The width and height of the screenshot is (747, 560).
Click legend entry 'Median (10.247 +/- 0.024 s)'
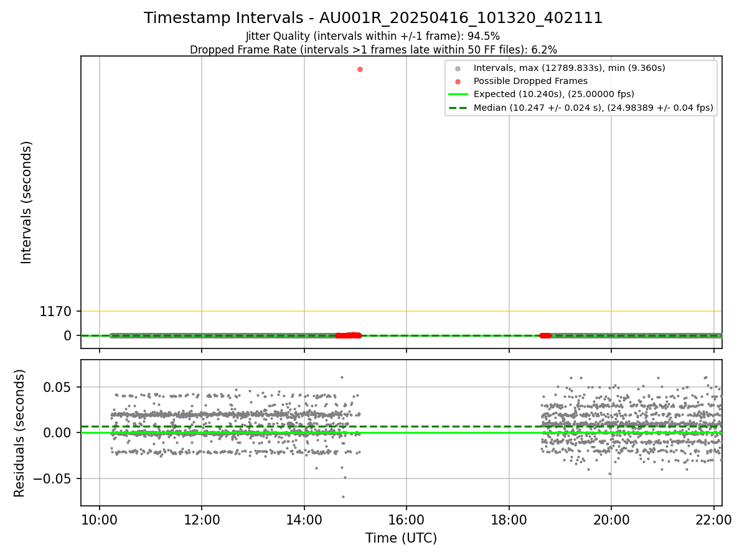pyautogui.click(x=593, y=108)
